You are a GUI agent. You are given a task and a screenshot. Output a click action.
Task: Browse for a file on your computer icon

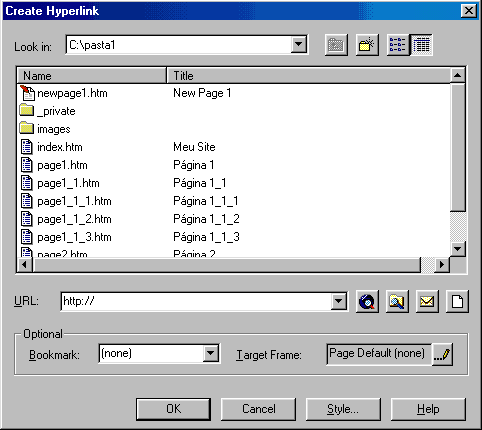coord(397,301)
